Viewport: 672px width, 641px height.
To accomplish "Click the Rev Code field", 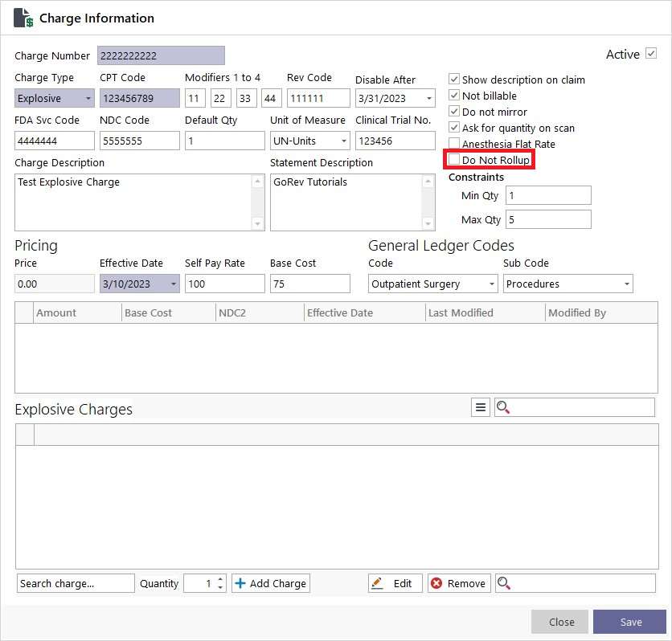I will [x=318, y=98].
